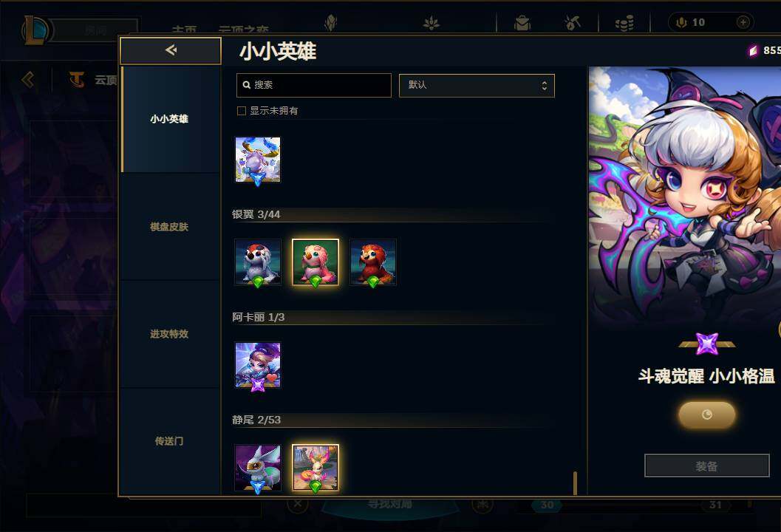Click the coin stack store icon
Screen dimensions: 781x532
[624, 23]
